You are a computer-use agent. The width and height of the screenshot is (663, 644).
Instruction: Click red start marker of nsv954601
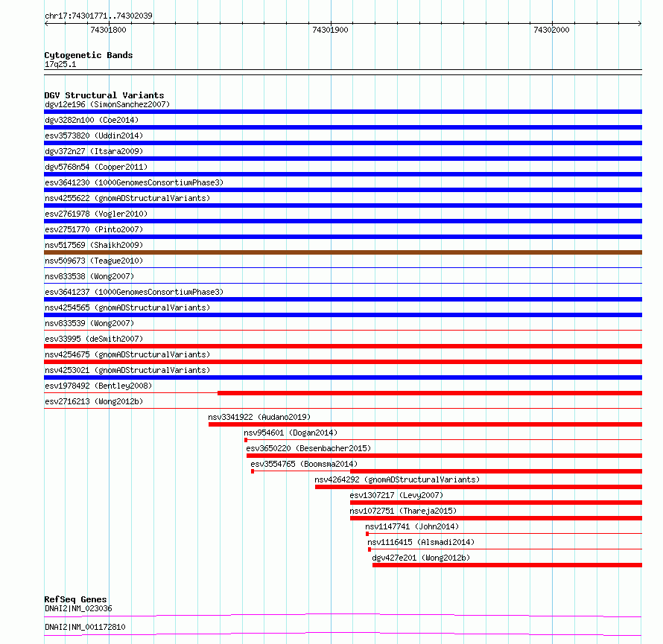246,440
